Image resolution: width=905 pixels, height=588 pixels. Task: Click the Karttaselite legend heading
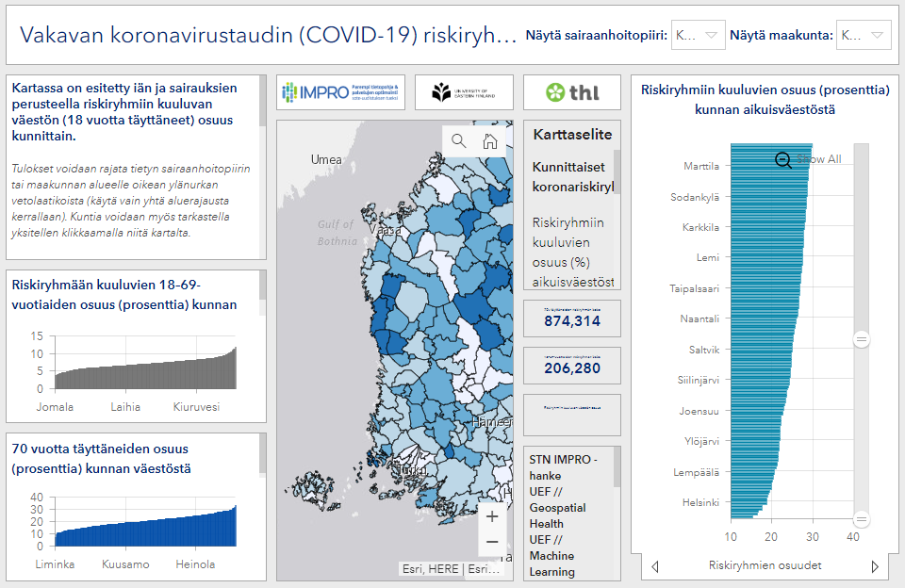572,135
